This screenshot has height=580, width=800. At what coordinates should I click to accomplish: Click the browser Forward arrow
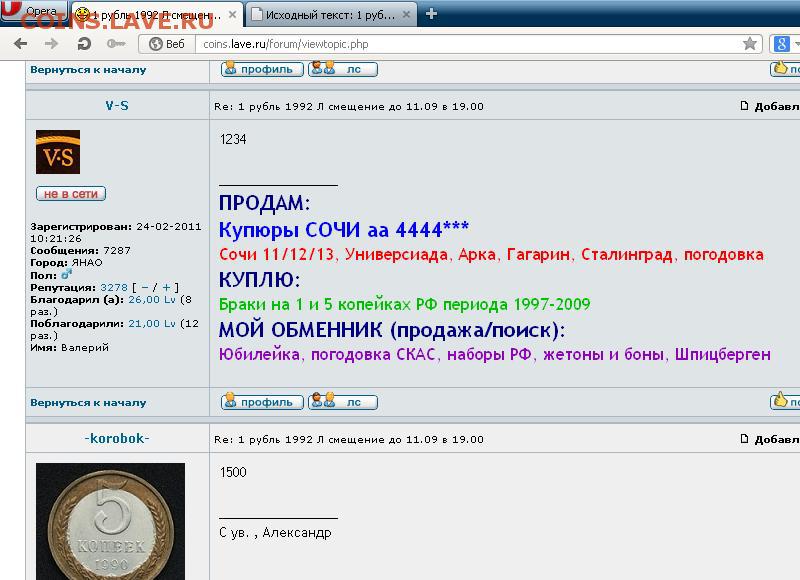pyautogui.click(x=49, y=44)
